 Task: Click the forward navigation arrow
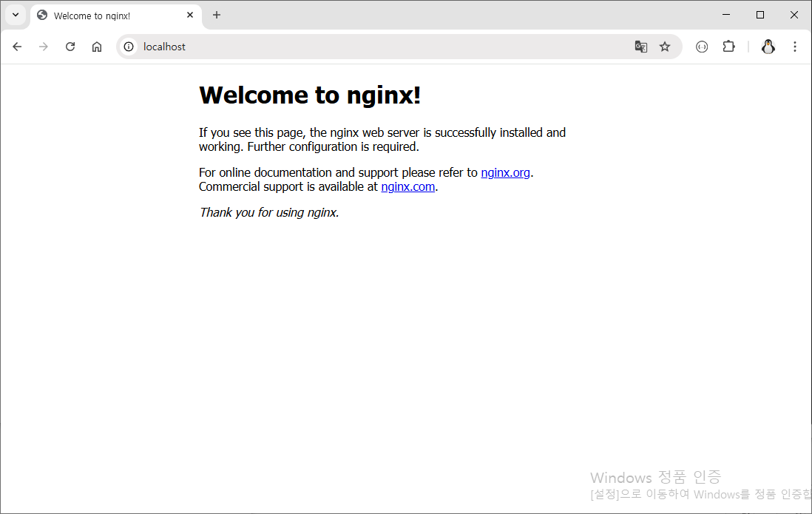[44, 47]
